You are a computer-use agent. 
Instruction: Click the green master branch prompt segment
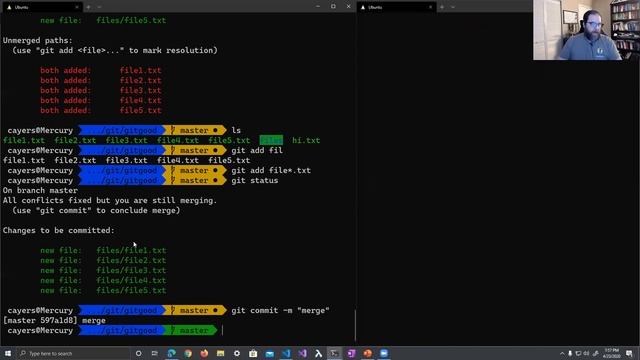pyautogui.click(x=192, y=331)
